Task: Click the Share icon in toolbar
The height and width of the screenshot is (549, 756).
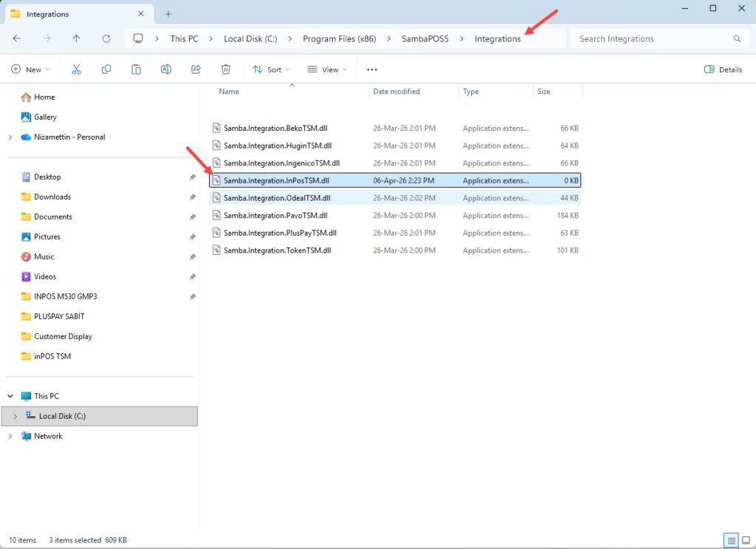Action: click(x=196, y=69)
